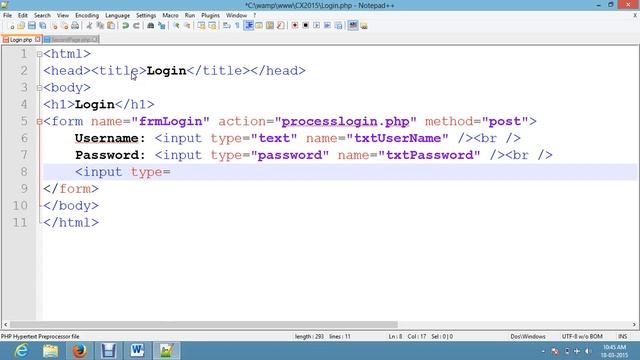Paste the clipboard with the Paste icon
Screen dimensions: 640x360
[111, 26]
